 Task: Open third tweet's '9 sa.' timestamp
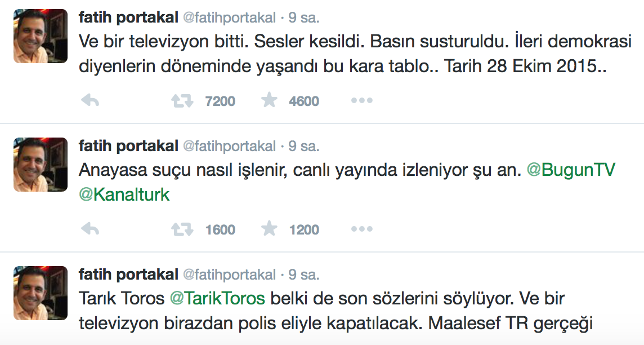(x=304, y=275)
